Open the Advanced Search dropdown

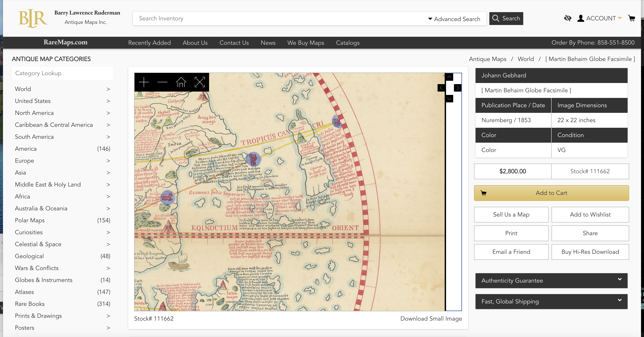pyautogui.click(x=454, y=19)
